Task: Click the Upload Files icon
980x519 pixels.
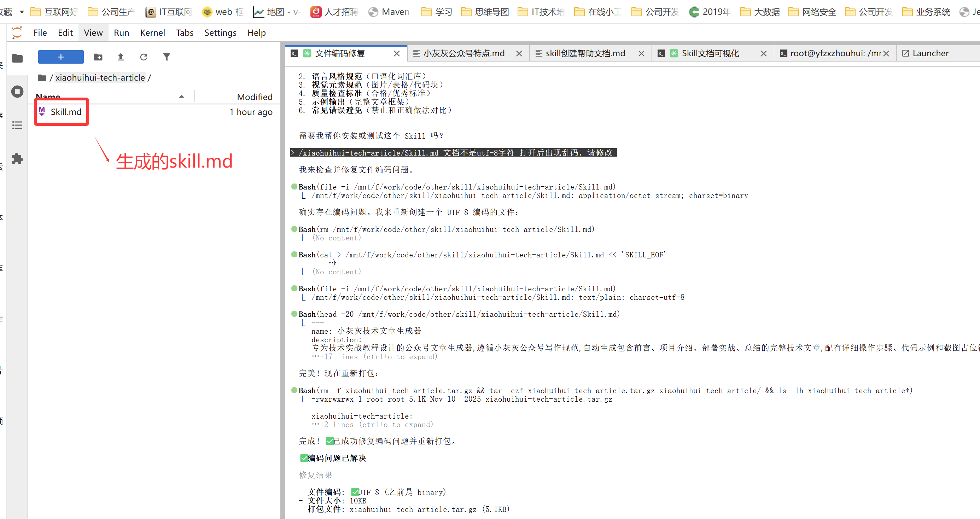Action: click(x=121, y=57)
